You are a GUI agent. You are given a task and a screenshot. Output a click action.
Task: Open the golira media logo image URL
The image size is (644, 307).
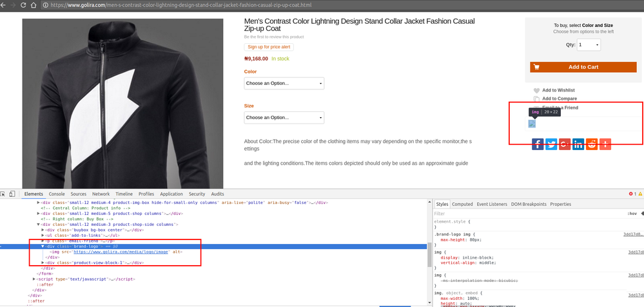click(121, 252)
